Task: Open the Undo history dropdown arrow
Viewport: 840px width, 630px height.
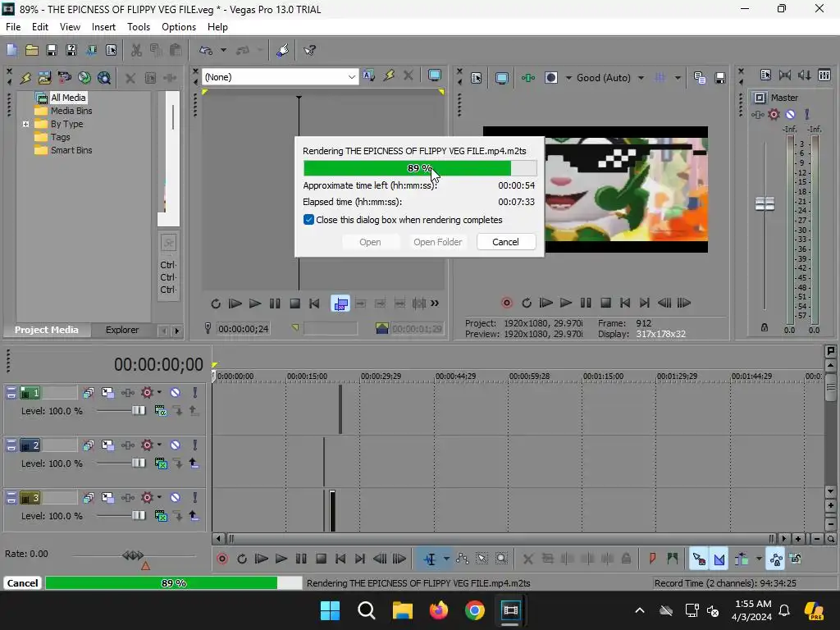Action: (x=223, y=50)
